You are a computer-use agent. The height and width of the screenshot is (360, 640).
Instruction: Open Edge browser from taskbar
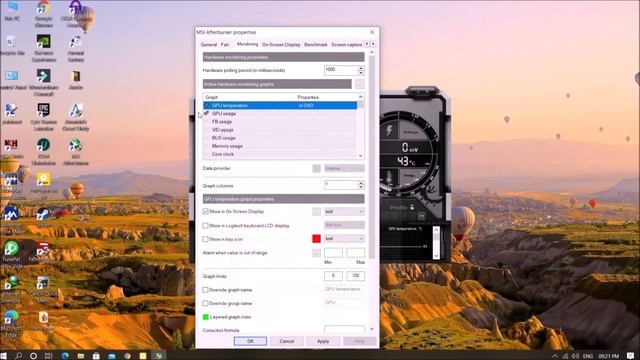(65, 356)
